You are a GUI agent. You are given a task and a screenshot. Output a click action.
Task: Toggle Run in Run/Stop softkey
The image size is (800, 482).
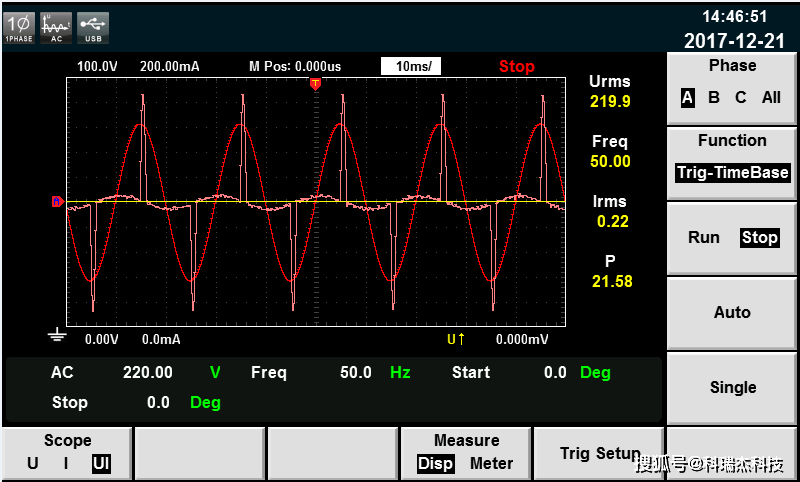click(x=704, y=238)
